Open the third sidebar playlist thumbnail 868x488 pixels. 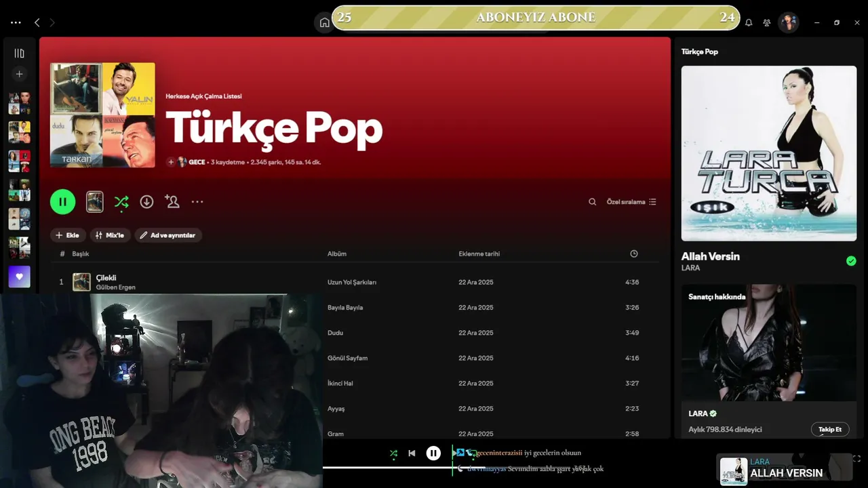(19, 161)
